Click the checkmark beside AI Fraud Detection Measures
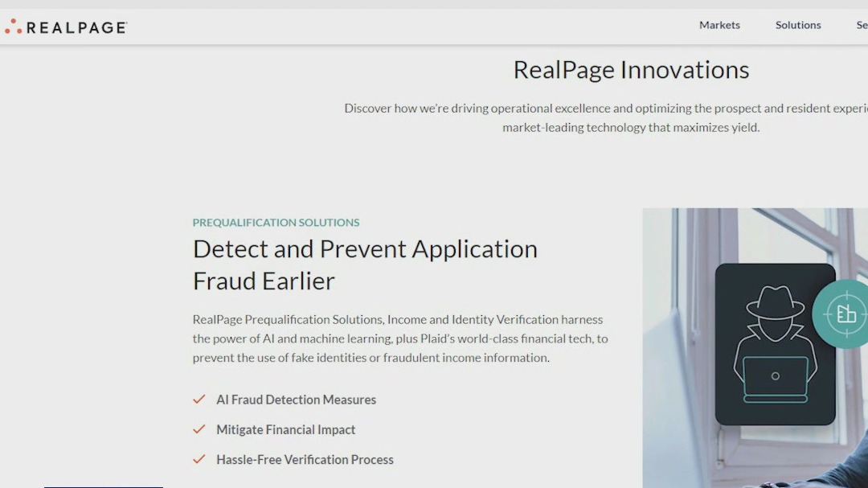 [199, 399]
